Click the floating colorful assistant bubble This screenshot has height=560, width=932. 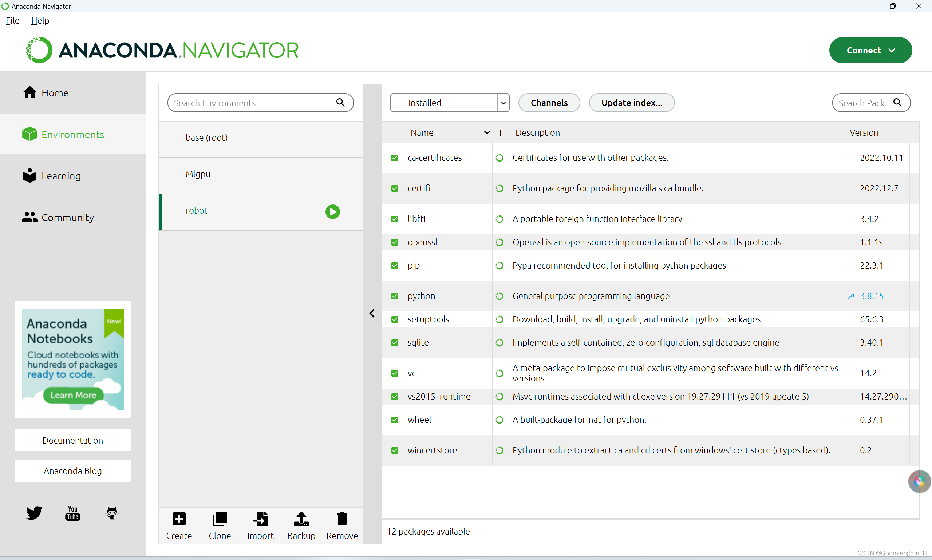920,481
